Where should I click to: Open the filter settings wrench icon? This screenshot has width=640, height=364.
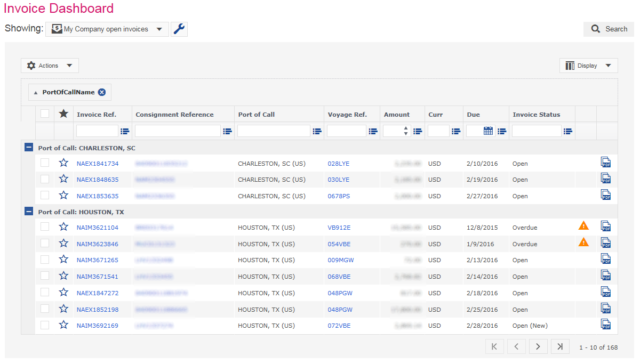point(179,29)
